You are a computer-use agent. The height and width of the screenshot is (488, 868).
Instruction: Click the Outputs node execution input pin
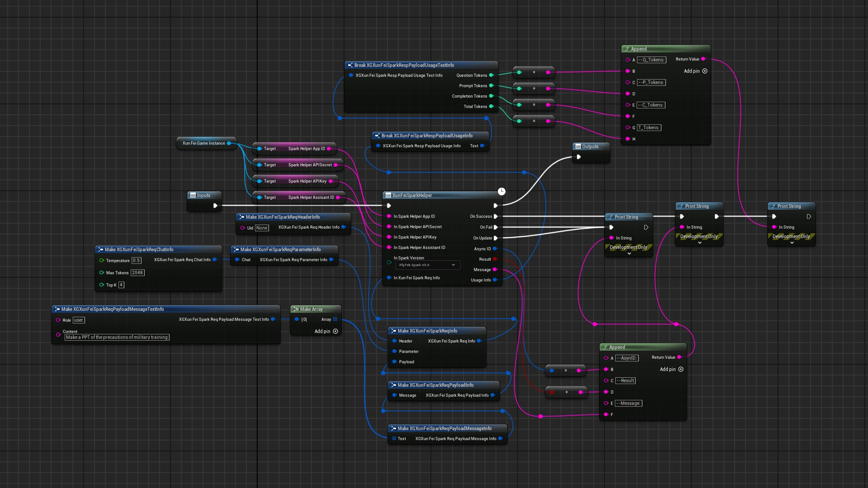coord(579,157)
